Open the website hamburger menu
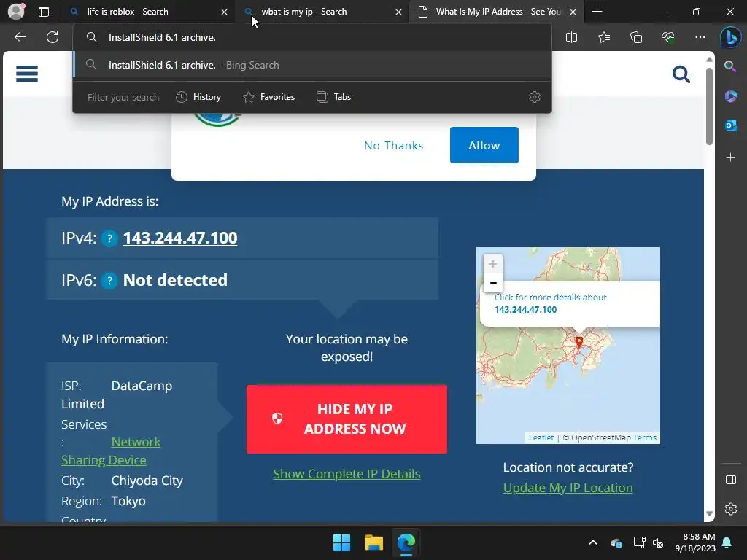The image size is (747, 560). tap(27, 74)
